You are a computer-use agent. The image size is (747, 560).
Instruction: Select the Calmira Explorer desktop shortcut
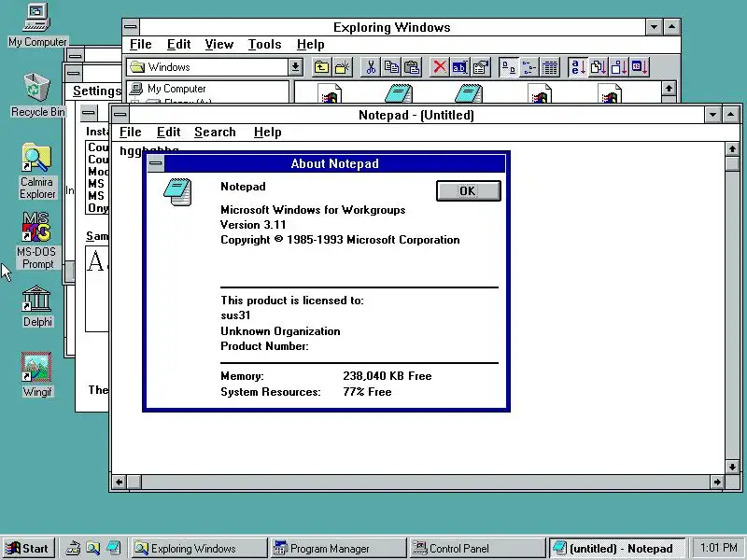37,171
